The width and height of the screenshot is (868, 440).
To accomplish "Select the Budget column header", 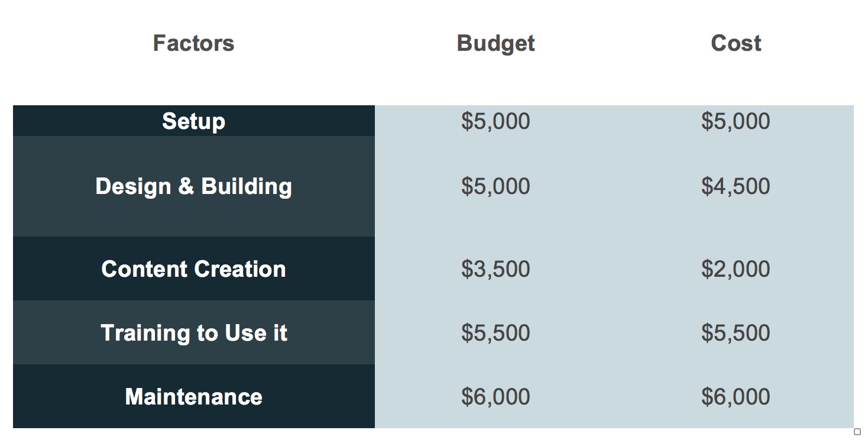I will [495, 43].
